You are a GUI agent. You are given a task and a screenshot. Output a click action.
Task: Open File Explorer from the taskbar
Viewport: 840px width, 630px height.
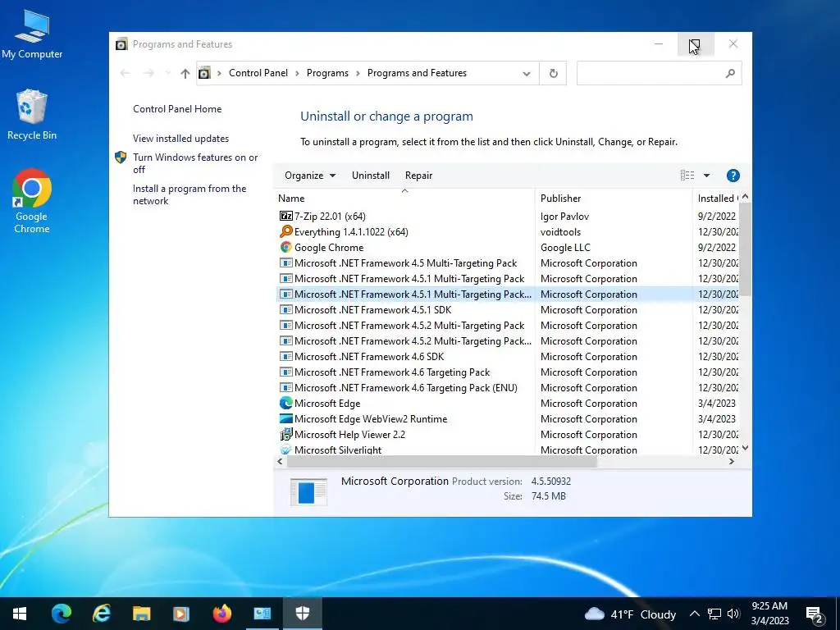[141, 614]
